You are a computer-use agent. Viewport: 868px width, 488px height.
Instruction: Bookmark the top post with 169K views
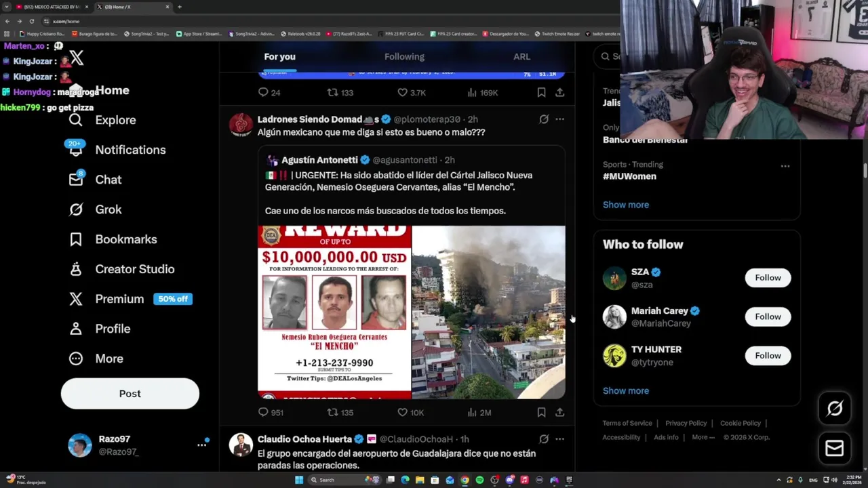tap(541, 92)
